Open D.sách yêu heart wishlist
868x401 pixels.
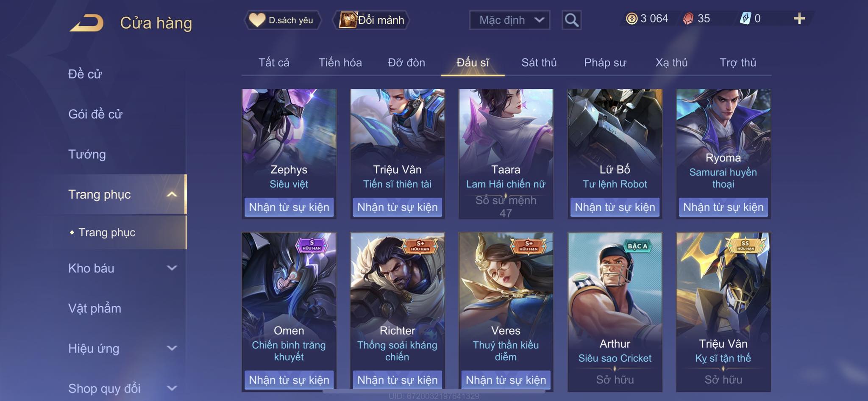point(282,20)
